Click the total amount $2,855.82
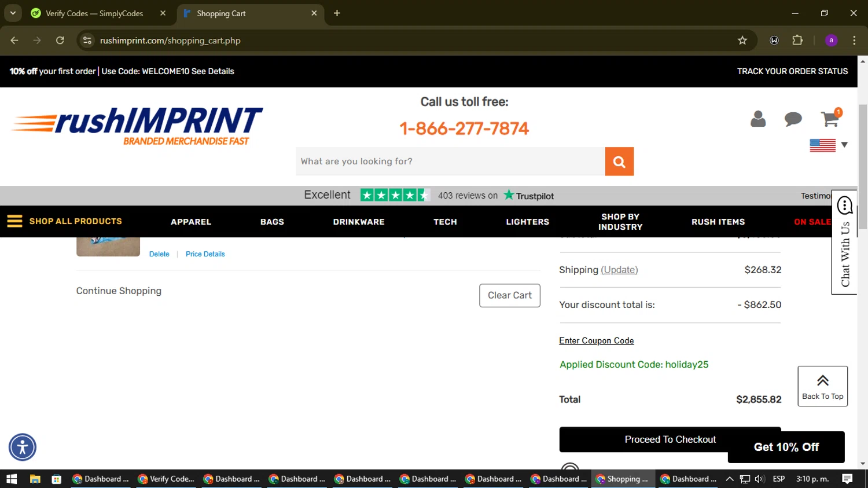The width and height of the screenshot is (868, 488). [759, 399]
